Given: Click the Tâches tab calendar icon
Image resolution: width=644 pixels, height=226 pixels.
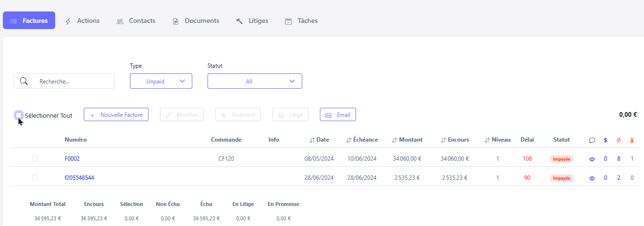Looking at the screenshot, I should click(x=288, y=21).
